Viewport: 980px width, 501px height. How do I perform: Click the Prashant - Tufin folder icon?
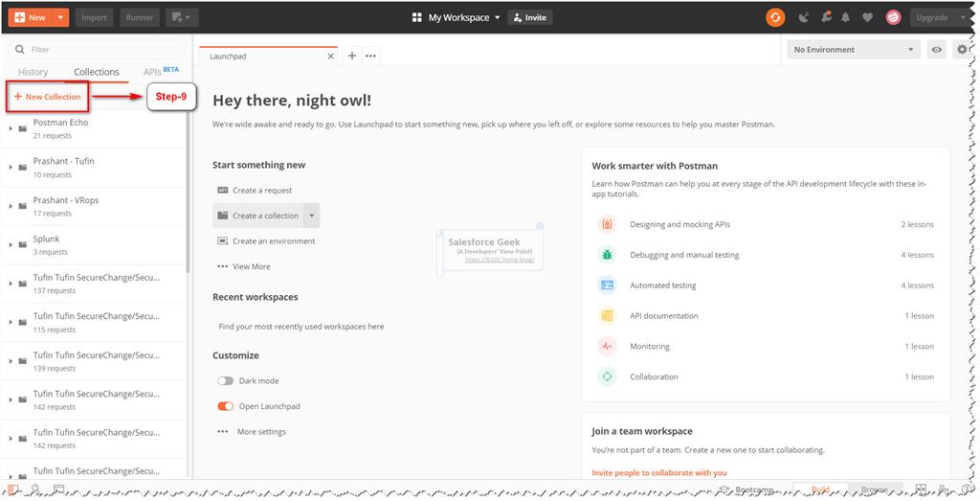(23, 168)
